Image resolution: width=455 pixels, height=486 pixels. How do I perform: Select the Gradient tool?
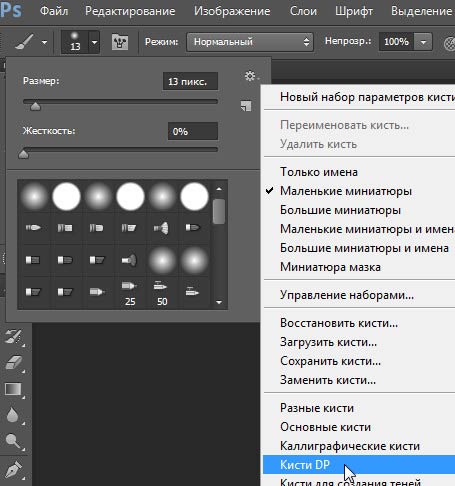click(13, 389)
